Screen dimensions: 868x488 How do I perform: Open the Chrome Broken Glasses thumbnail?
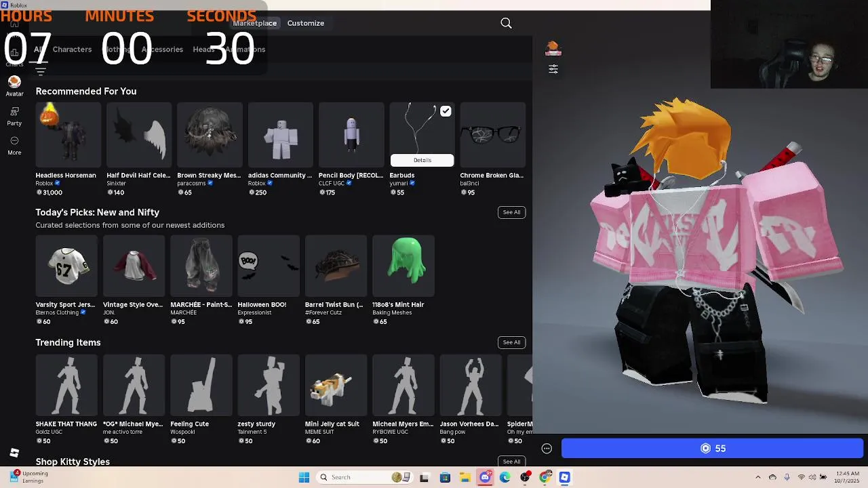pos(493,134)
